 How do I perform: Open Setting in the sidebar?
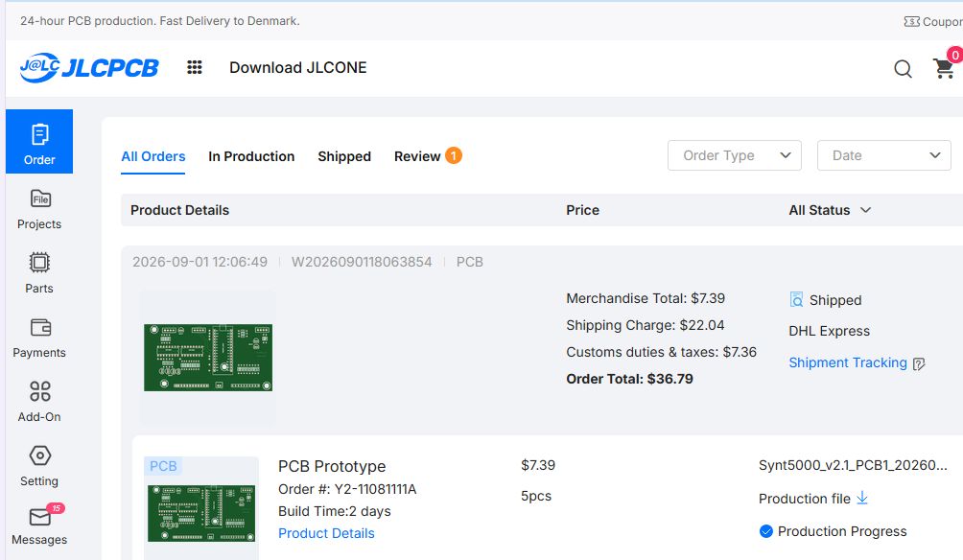(x=39, y=465)
